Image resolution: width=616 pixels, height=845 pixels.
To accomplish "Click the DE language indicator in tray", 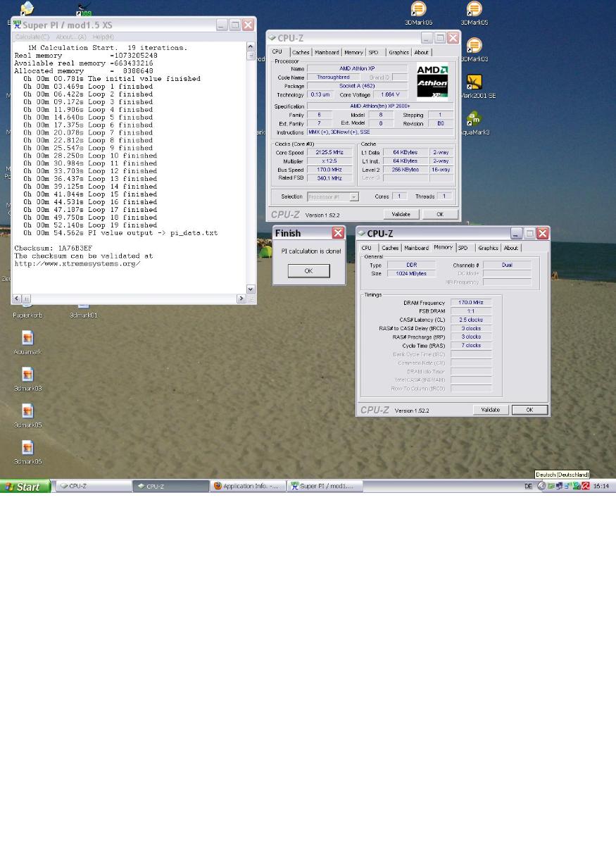I will point(529,486).
